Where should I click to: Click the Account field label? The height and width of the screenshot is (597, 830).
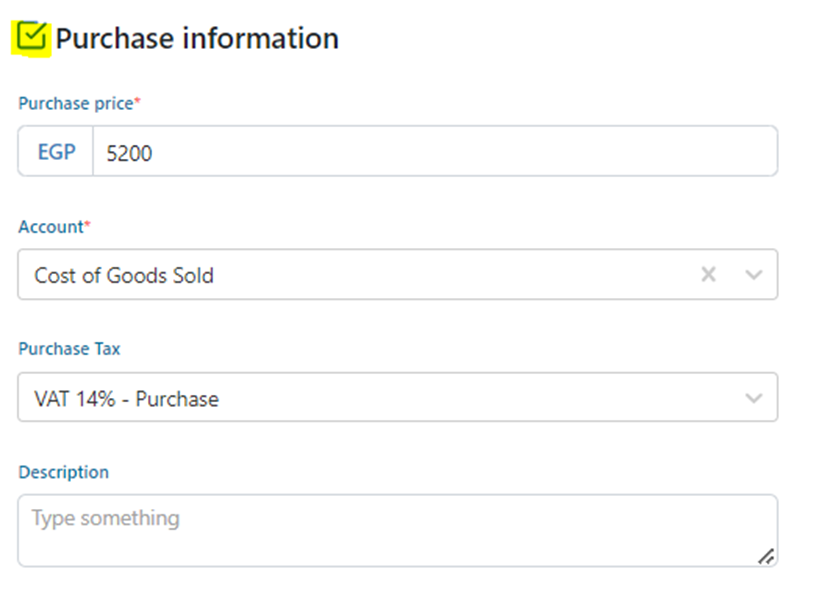pos(50,227)
